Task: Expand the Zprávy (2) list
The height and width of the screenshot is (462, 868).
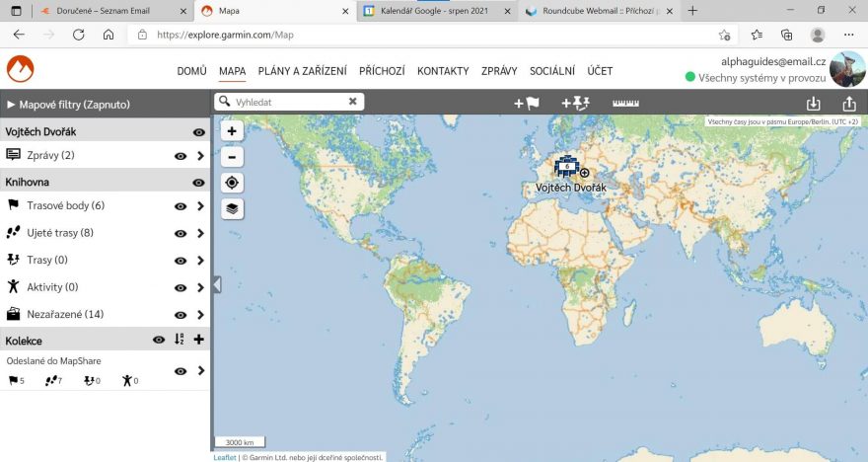Action: click(200, 156)
